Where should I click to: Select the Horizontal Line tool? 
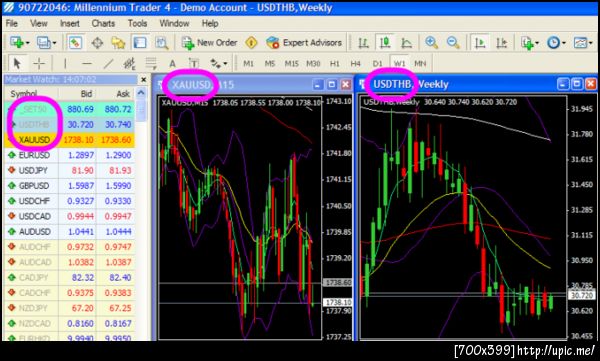87,64
